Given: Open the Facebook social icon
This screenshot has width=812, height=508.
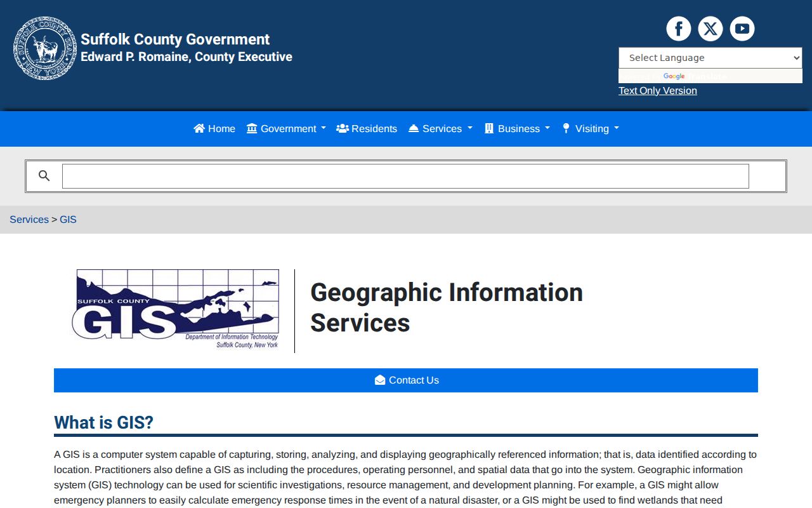Looking at the screenshot, I should [678, 29].
